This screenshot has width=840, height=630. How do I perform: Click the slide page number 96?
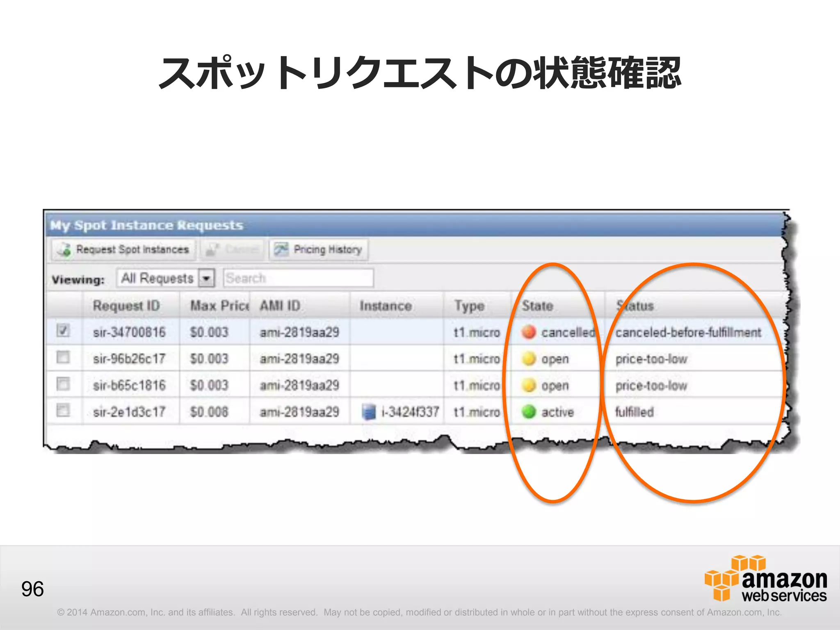pos(32,589)
